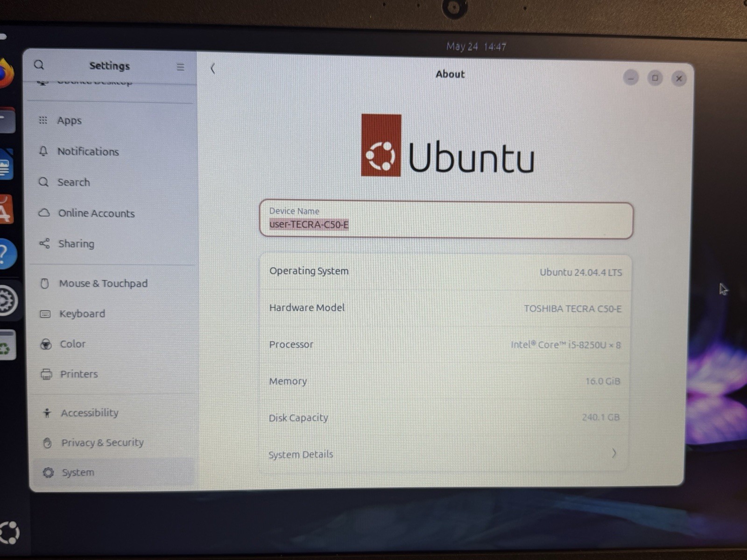Viewport: 747px width, 560px height.
Task: Minimize the Settings window
Action: coord(631,78)
